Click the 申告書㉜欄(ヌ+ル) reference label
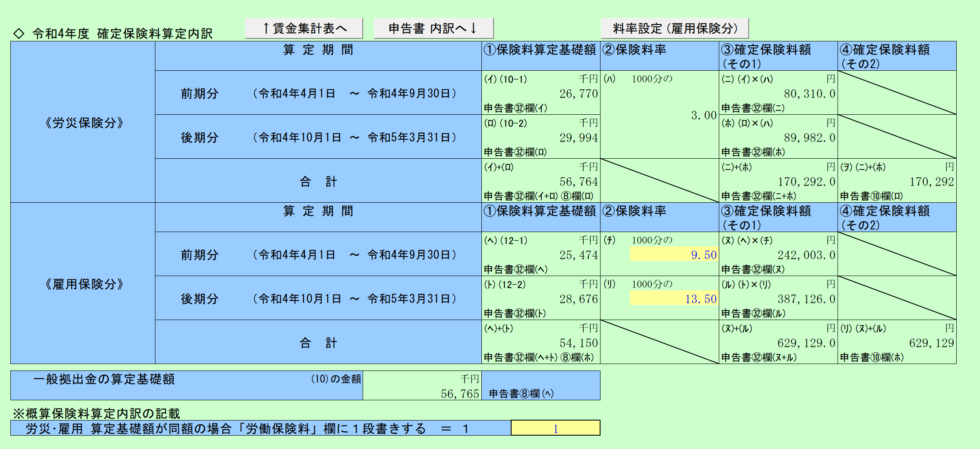Image resolution: width=980 pixels, height=449 pixels. [x=759, y=358]
